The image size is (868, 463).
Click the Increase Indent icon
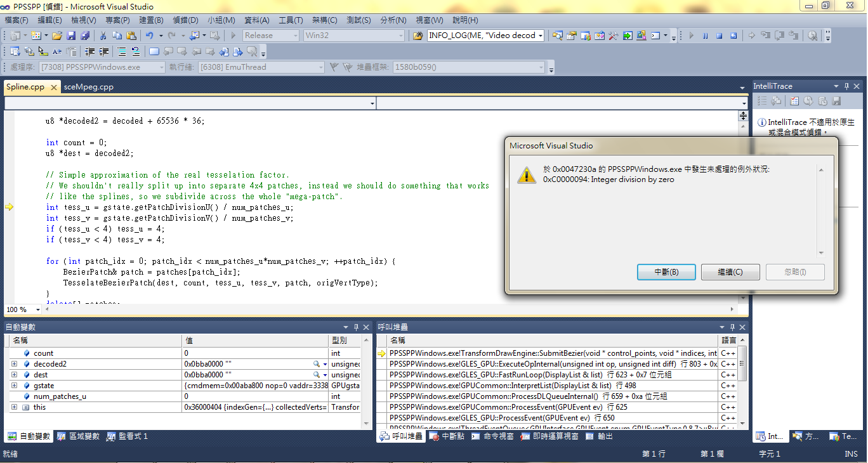pyautogui.click(x=103, y=51)
